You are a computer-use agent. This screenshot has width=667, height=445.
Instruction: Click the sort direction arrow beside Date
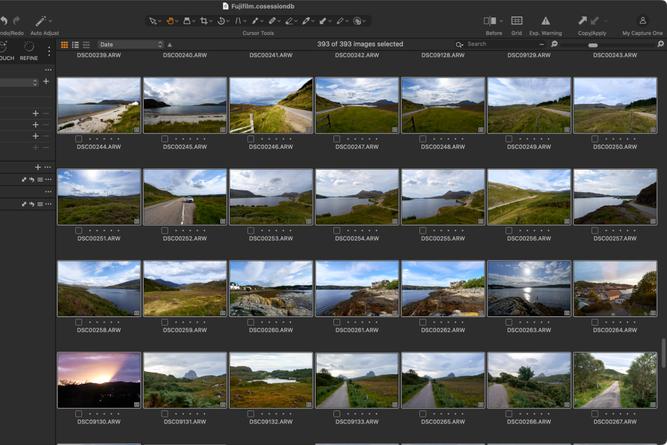tap(169, 45)
